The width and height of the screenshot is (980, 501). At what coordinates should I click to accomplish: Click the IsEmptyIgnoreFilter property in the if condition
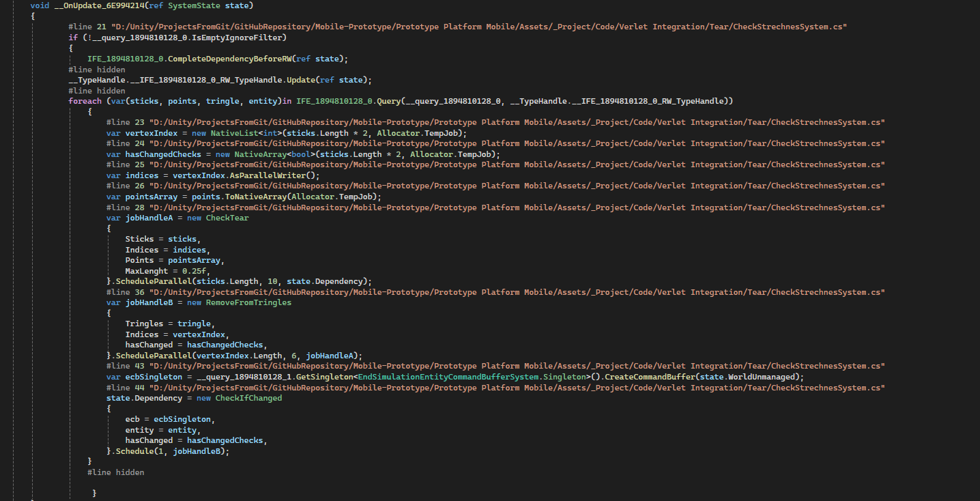pos(236,37)
